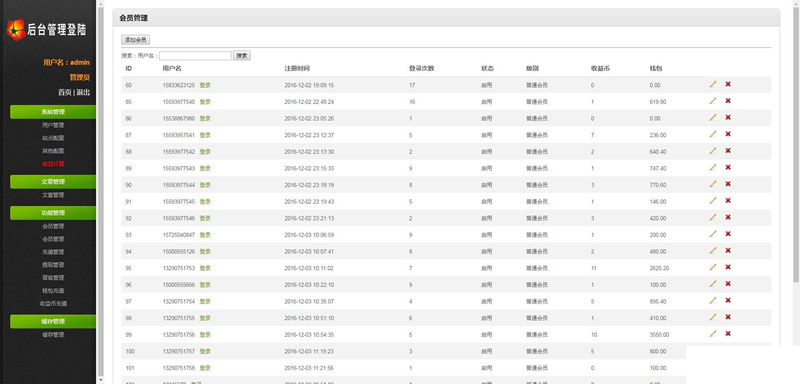Collapse the 系统管理 sidebar section
The image size is (800, 384).
coord(53,112)
